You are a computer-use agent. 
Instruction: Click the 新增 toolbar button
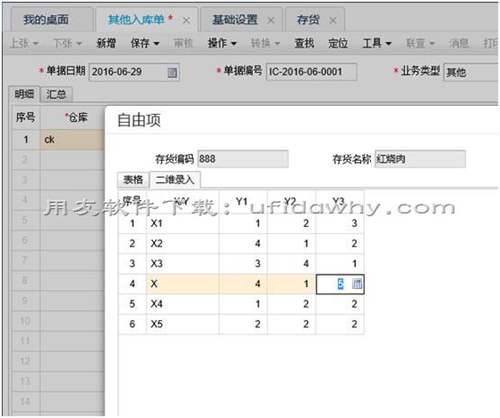[106, 43]
